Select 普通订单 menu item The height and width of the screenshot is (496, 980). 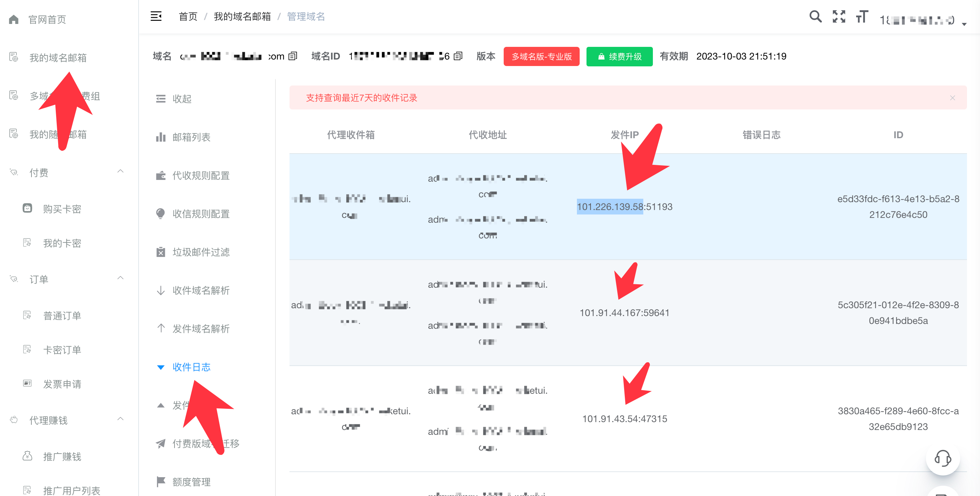(x=62, y=316)
